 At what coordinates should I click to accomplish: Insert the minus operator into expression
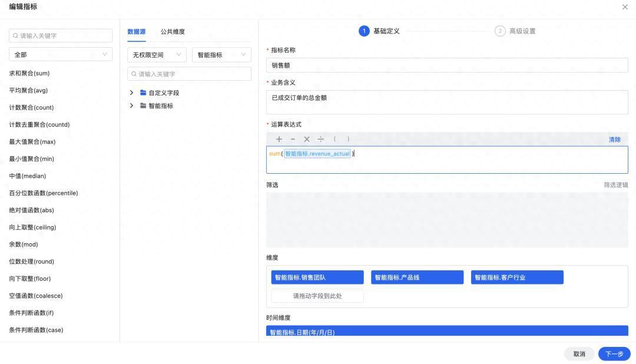(x=293, y=139)
